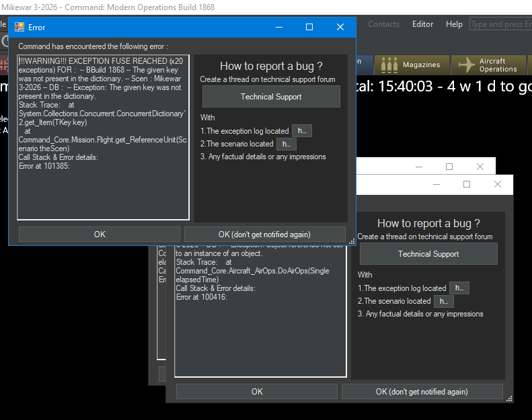Maximize the DoAirOps error dialog

point(467,184)
